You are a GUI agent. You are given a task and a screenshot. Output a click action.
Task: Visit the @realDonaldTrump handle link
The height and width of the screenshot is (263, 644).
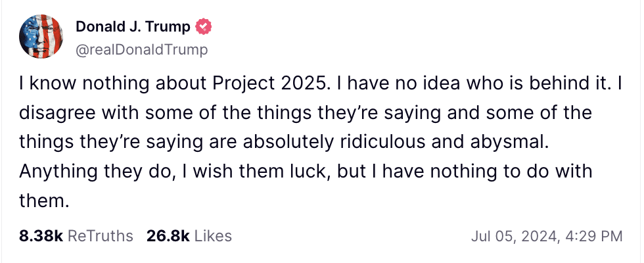point(142,50)
